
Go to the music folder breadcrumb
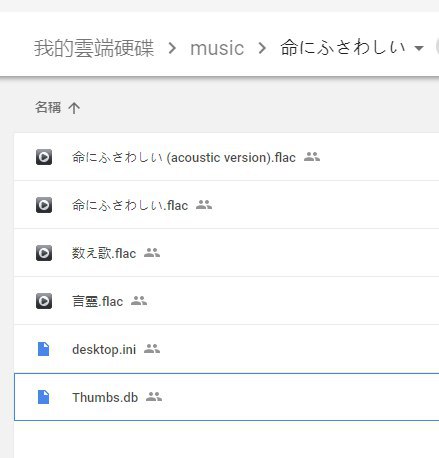point(217,48)
